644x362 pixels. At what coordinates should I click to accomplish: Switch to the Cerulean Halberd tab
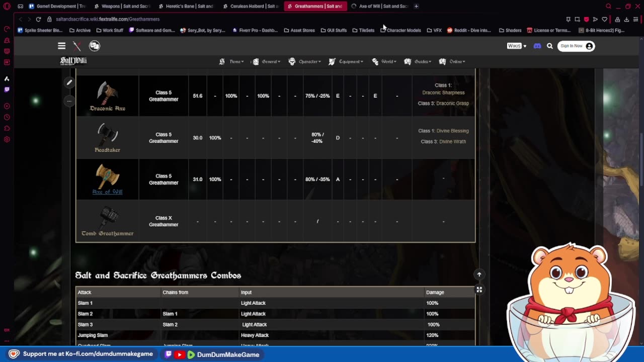(x=250, y=6)
